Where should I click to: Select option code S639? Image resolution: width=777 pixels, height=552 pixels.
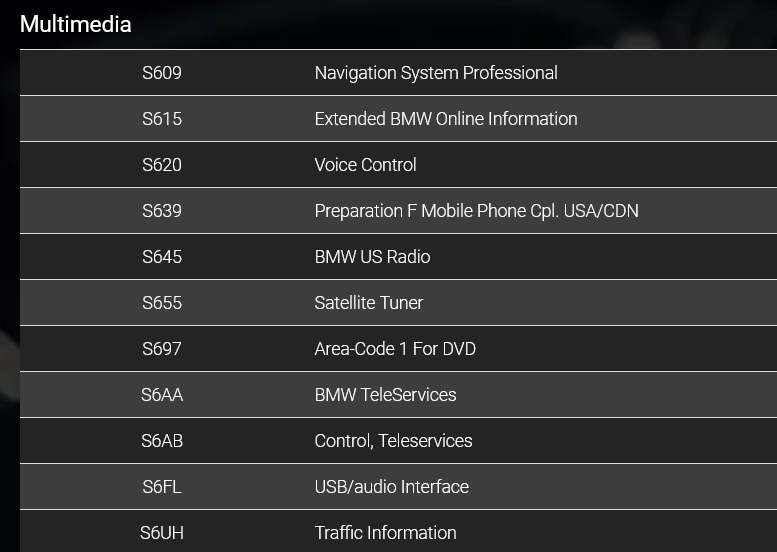tap(162, 211)
